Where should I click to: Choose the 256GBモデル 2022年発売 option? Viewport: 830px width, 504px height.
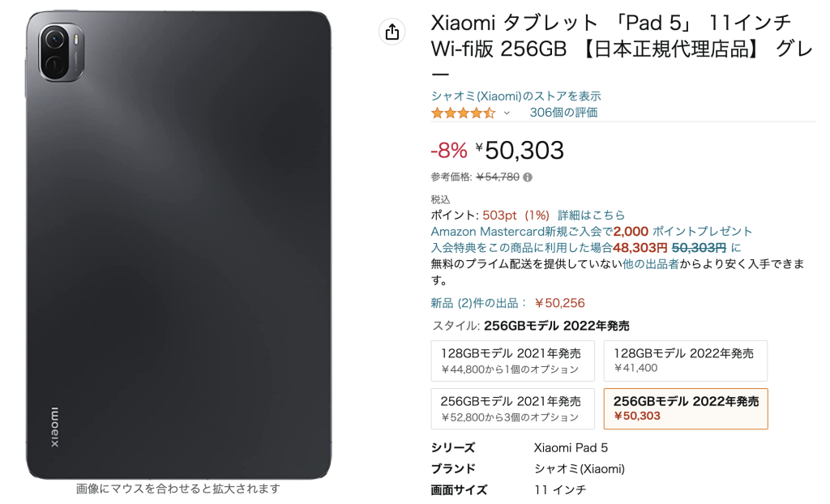coord(685,408)
